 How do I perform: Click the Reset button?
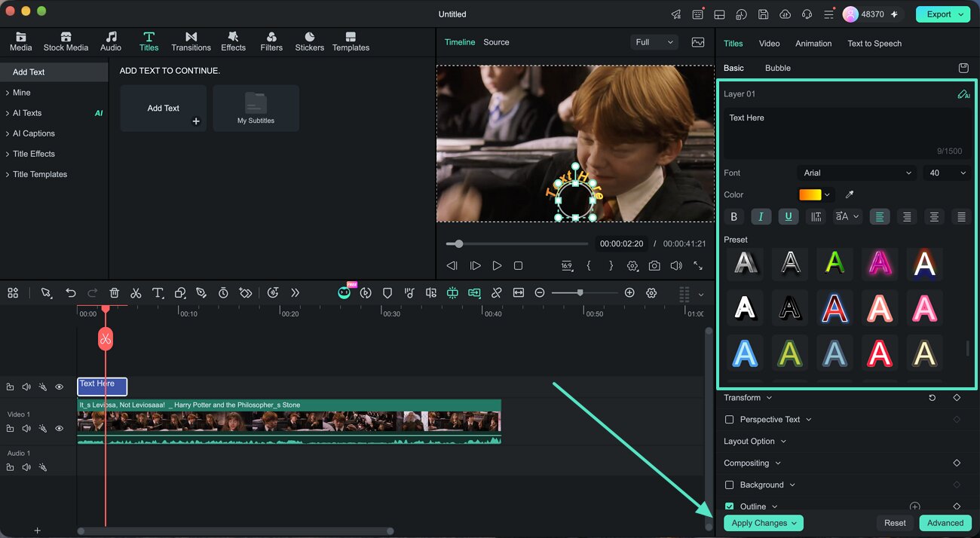tap(895, 523)
